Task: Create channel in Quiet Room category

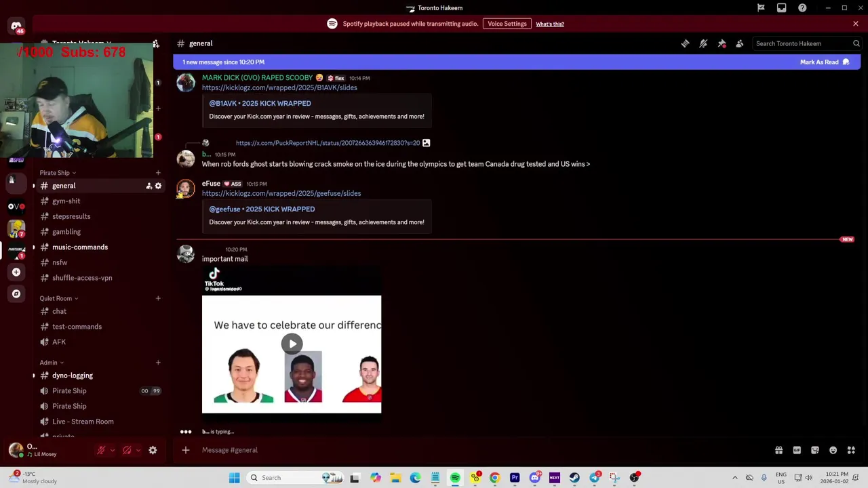Action: (158, 298)
